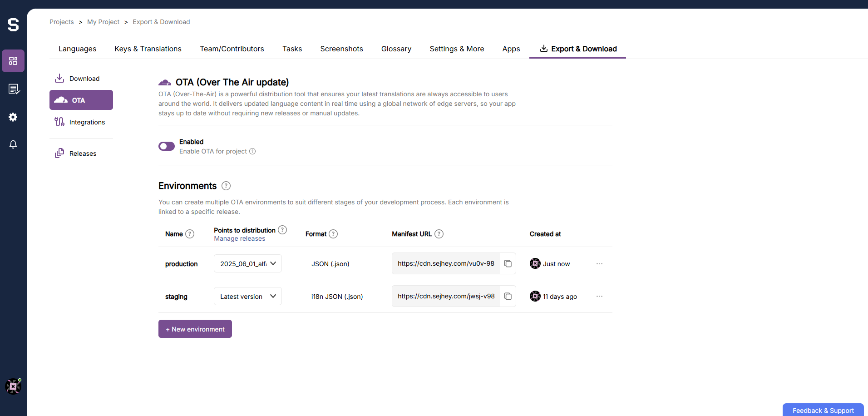Show help for Environments heading
The width and height of the screenshot is (868, 416).
pyautogui.click(x=226, y=186)
